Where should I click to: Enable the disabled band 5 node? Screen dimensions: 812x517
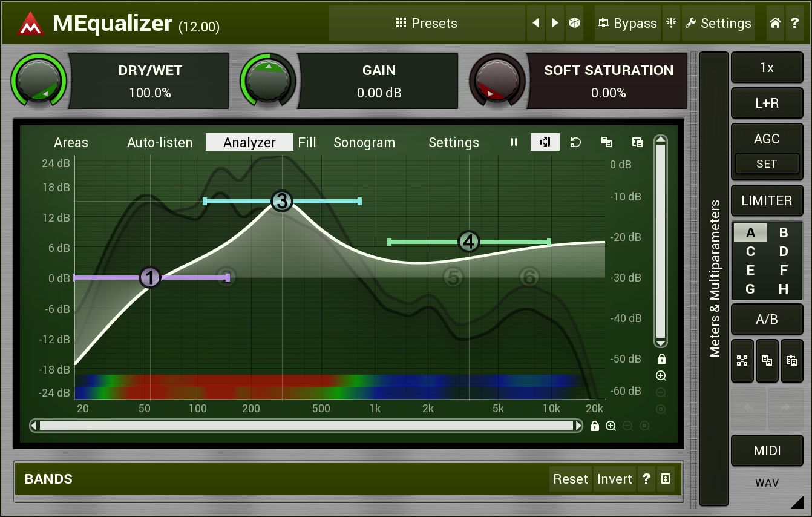click(453, 278)
